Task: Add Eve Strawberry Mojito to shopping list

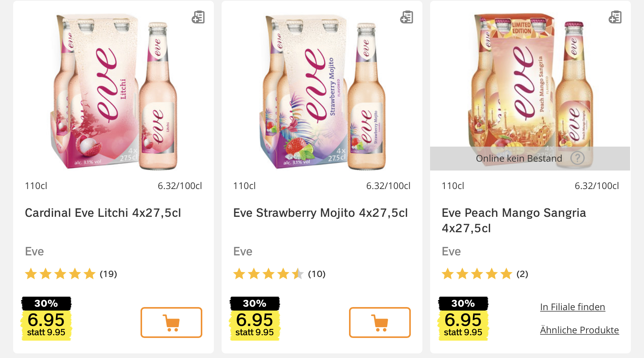Action: [x=407, y=17]
